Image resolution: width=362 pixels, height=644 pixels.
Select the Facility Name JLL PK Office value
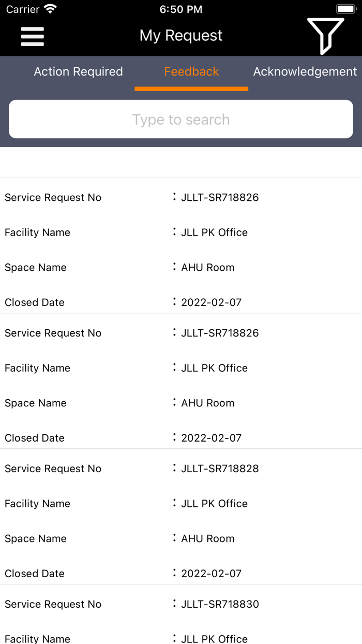[x=214, y=232]
